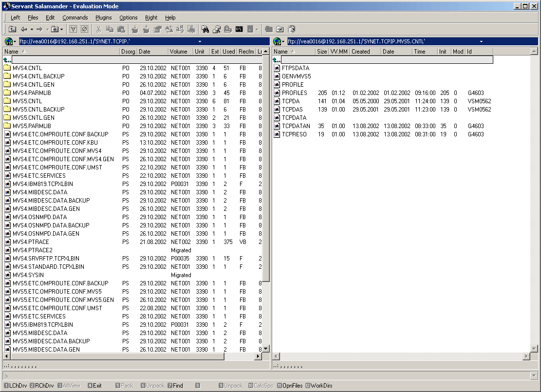Open the Left menu
The image size is (541, 392).
[15, 18]
